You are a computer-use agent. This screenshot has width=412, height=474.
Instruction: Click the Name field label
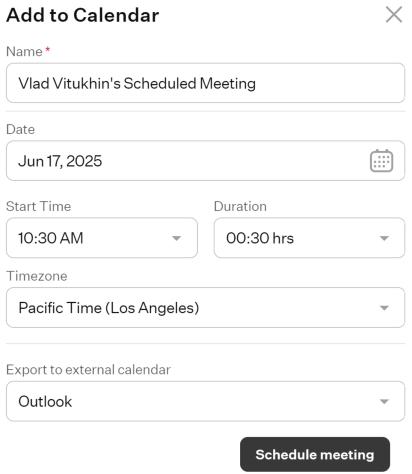click(x=24, y=52)
